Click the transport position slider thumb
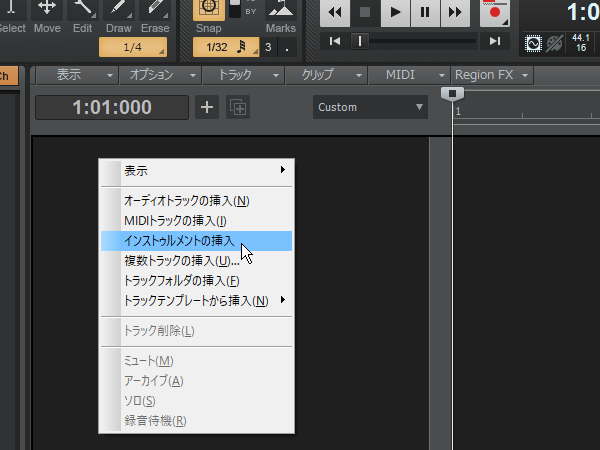This screenshot has width=600, height=450. coord(360,41)
